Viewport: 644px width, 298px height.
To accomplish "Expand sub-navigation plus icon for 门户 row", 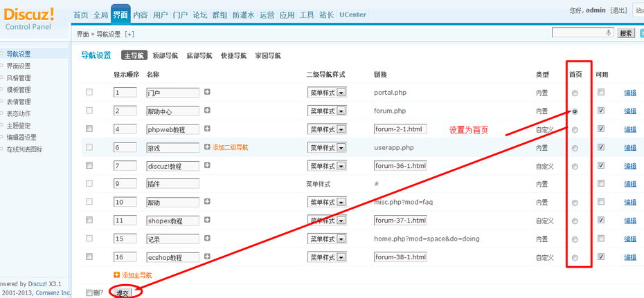I will coord(207,92).
